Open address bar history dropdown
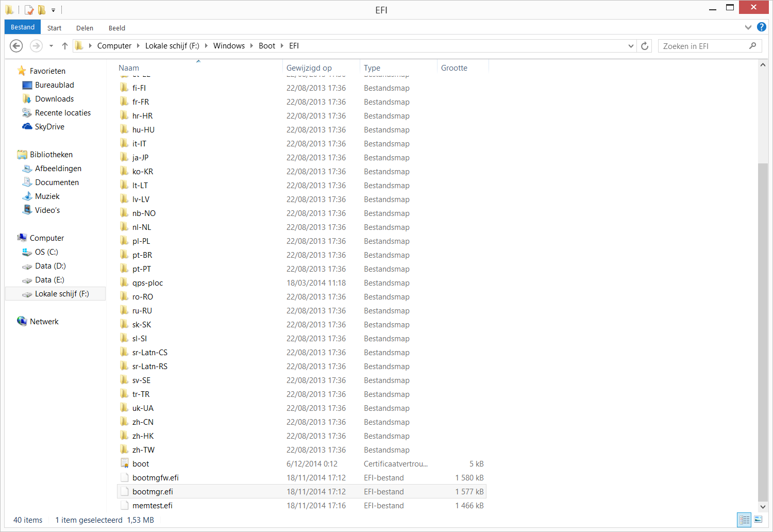The height and width of the screenshot is (532, 773). tap(631, 46)
